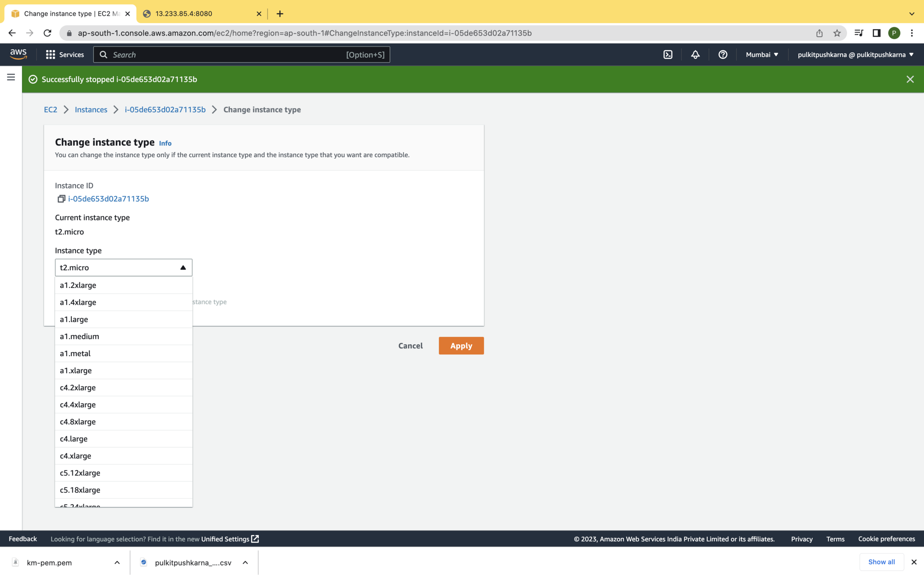Open the Mumbai region selector
The image size is (924, 578).
tap(762, 54)
